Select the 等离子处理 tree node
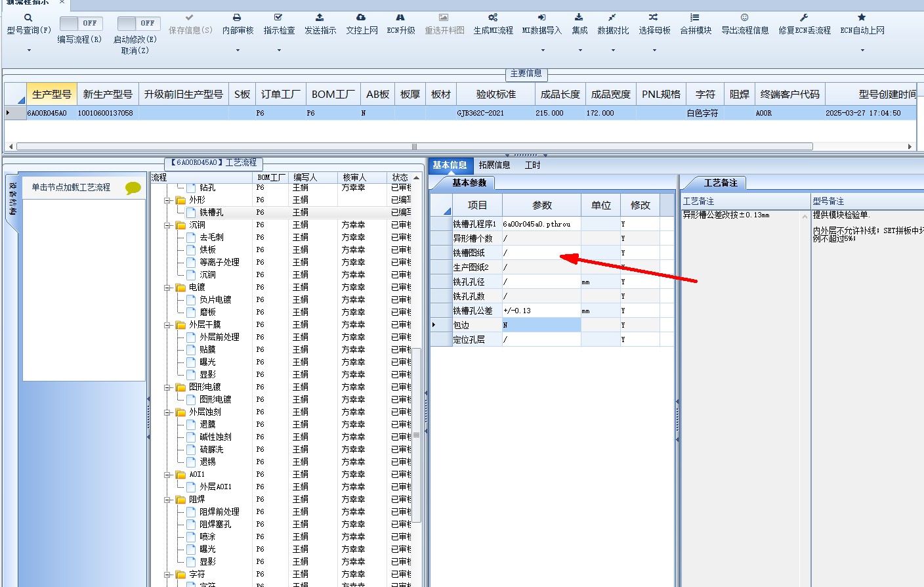 [x=219, y=263]
